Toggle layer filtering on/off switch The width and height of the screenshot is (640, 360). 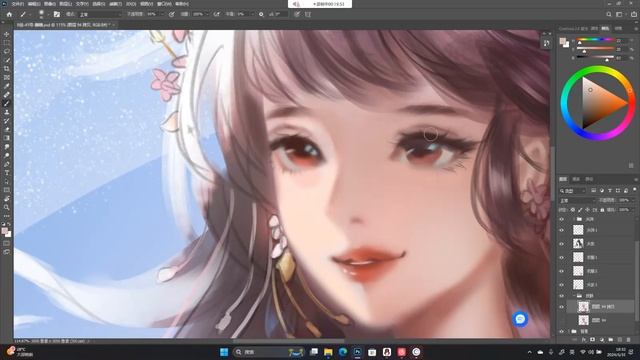click(635, 189)
